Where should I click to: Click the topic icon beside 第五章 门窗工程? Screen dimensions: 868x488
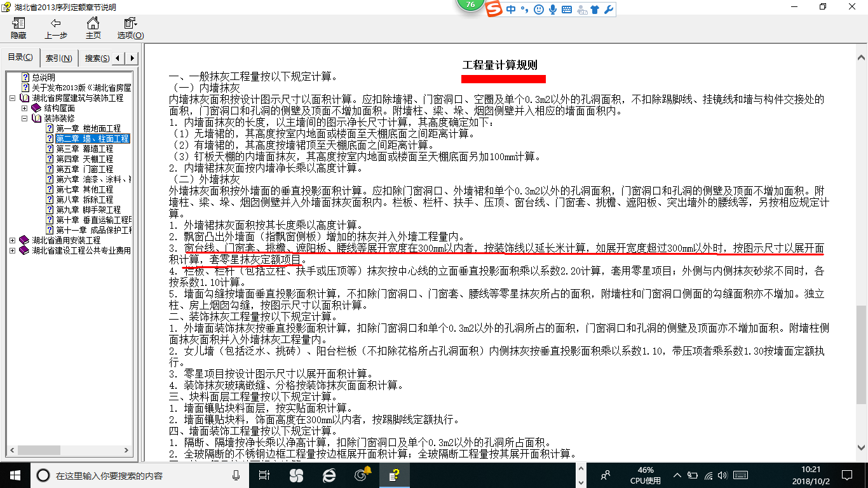(x=50, y=169)
